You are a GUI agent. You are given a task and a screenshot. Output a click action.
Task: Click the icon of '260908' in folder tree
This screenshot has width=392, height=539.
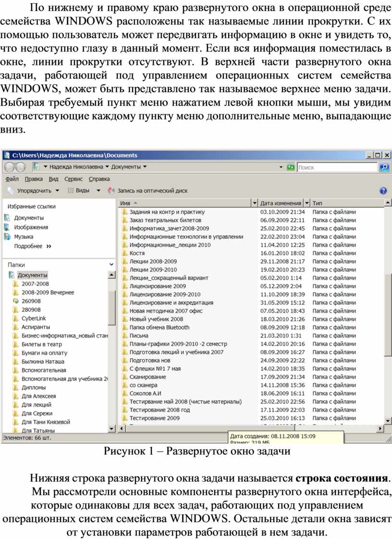click(15, 301)
